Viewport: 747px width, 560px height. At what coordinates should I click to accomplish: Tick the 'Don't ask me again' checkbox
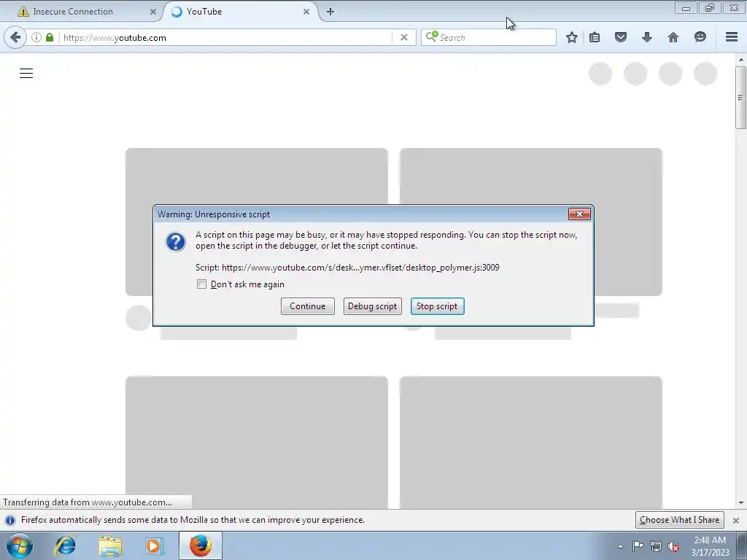tap(201, 284)
